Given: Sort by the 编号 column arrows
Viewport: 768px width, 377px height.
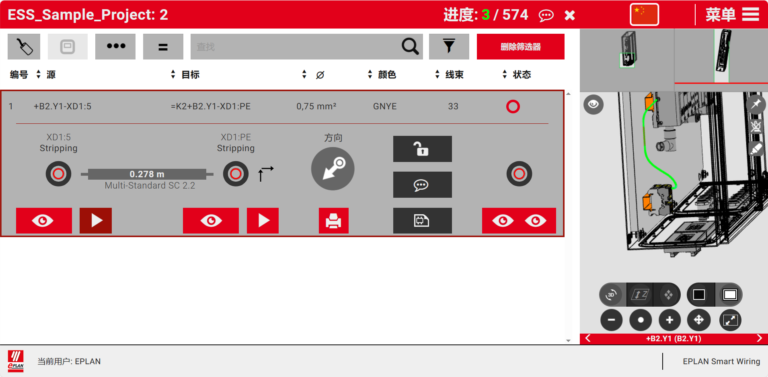Looking at the screenshot, I should coord(38,74).
